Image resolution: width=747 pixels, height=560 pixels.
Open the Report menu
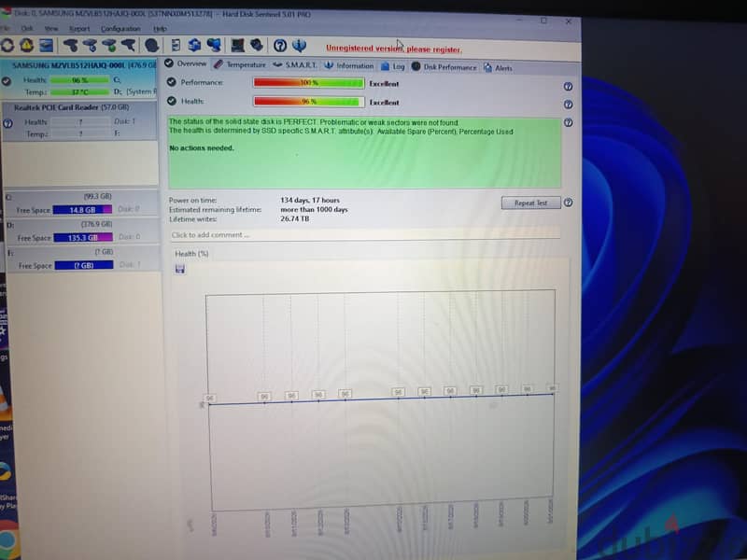click(x=79, y=29)
